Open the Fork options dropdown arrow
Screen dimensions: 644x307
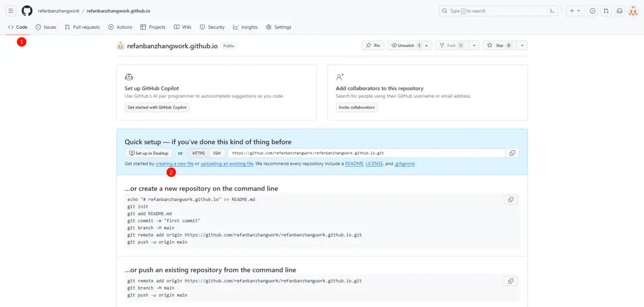pos(474,46)
